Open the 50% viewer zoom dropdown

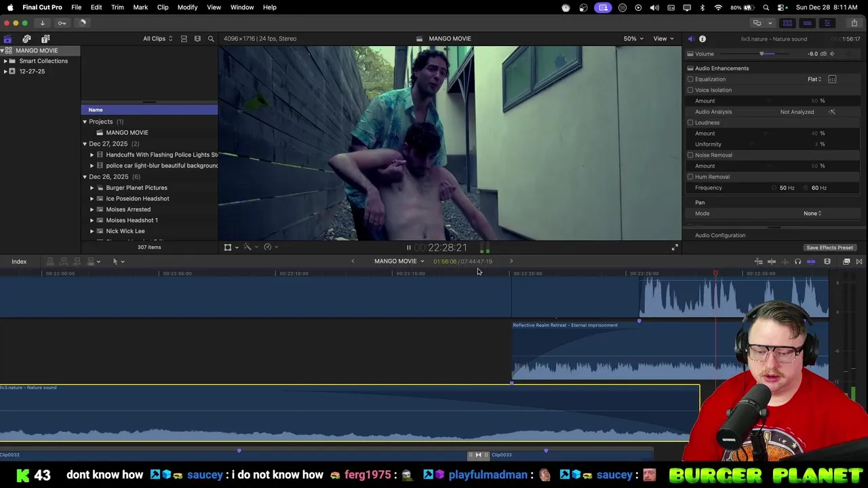pos(633,39)
